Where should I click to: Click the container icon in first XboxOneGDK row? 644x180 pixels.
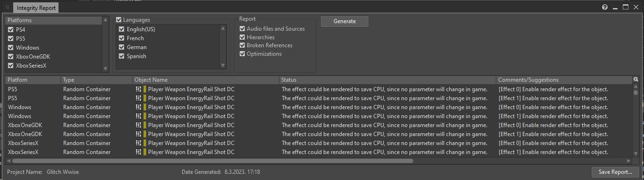point(138,125)
